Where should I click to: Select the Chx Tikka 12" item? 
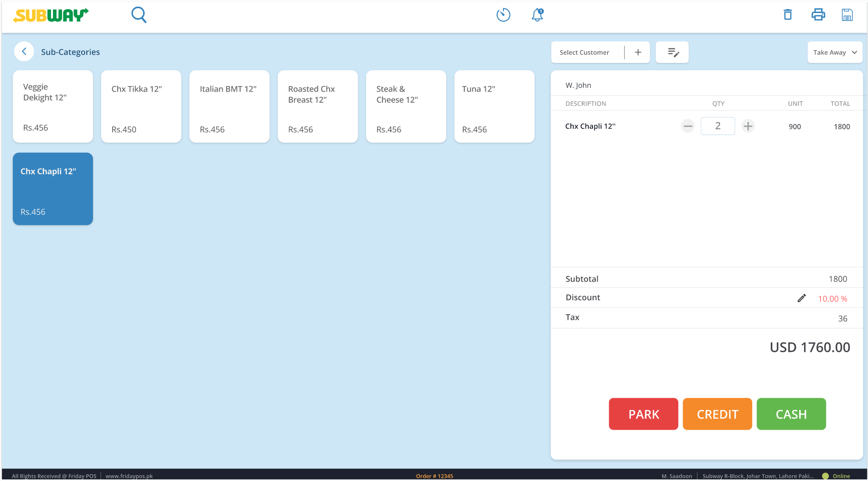(x=141, y=107)
